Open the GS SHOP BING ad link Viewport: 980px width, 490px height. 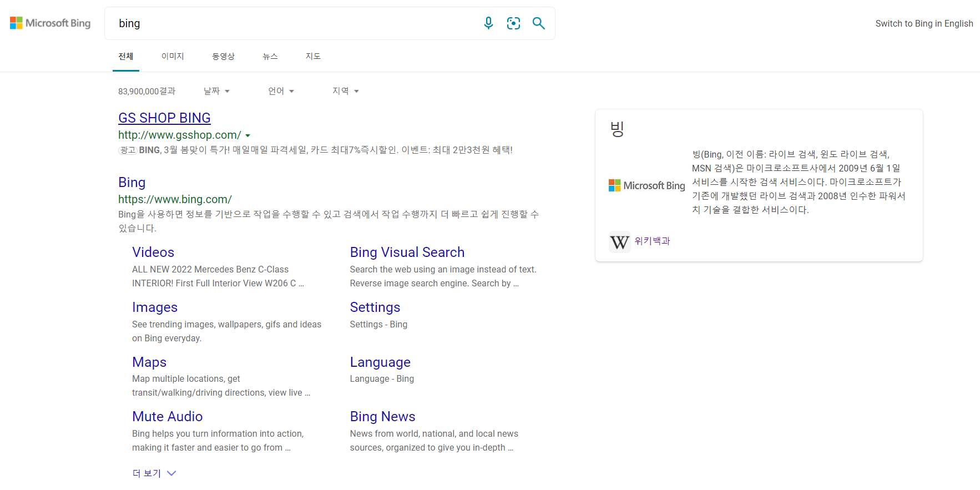point(164,118)
